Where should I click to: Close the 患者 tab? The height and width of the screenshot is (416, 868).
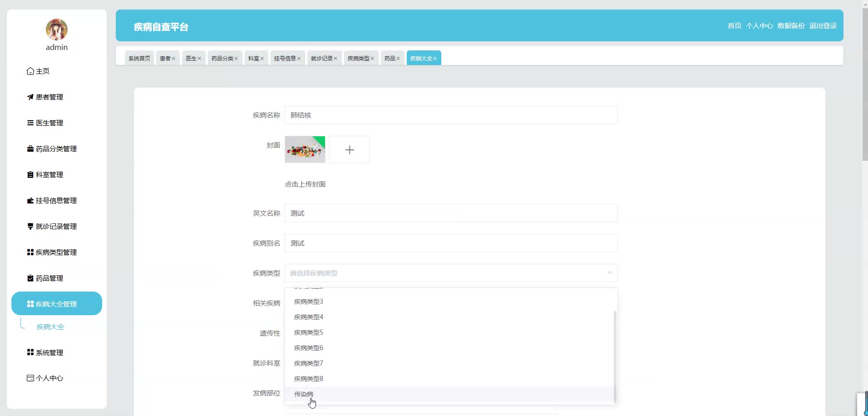pos(173,59)
